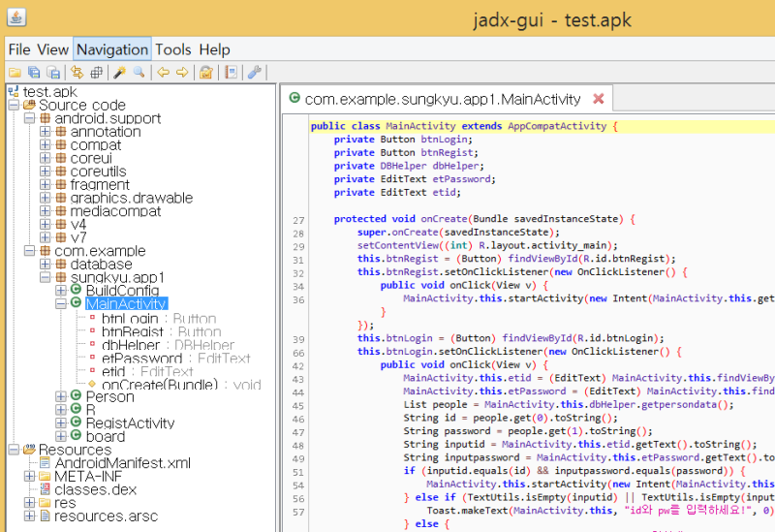
Task: Click the class icon beside Person
Action: pyautogui.click(x=76, y=395)
